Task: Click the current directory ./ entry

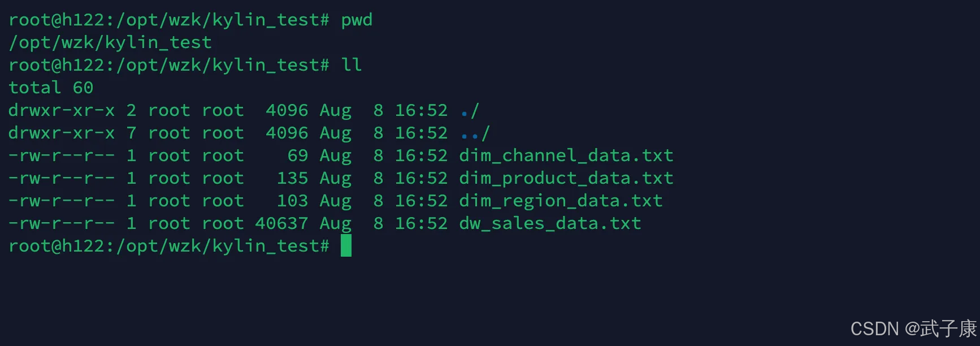Action: [470, 110]
